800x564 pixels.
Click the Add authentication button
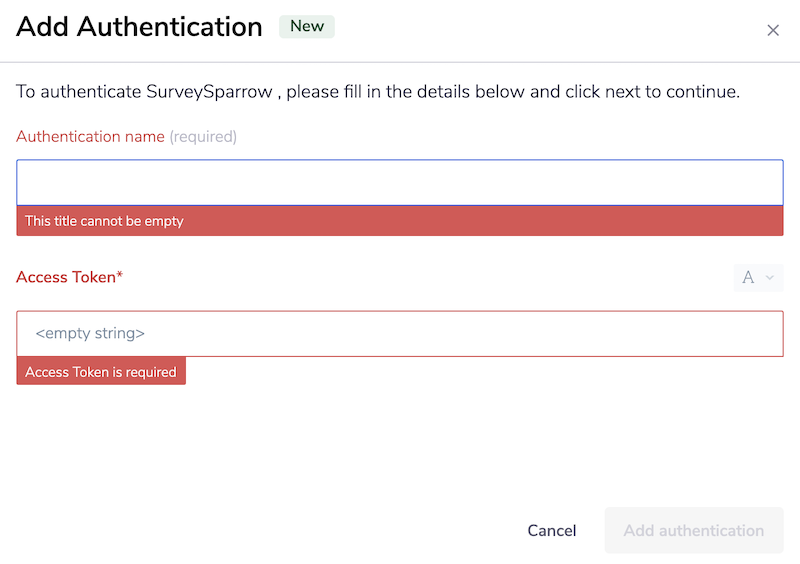pyautogui.click(x=693, y=530)
